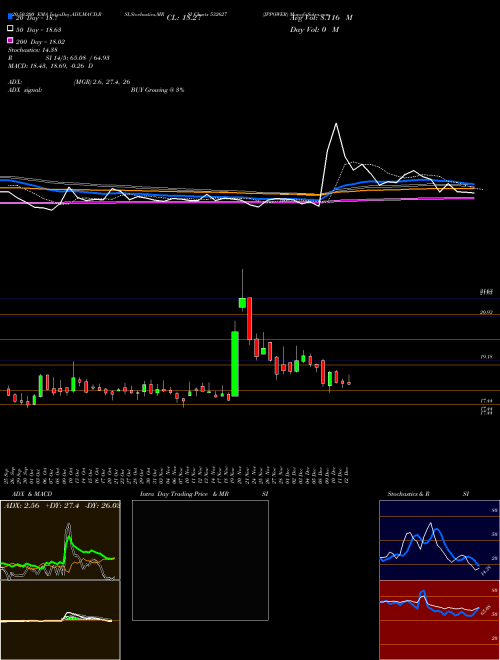Click the '-DY: 26.03' value in the ADX panel
The height and width of the screenshot is (660, 500).
(103, 506)
